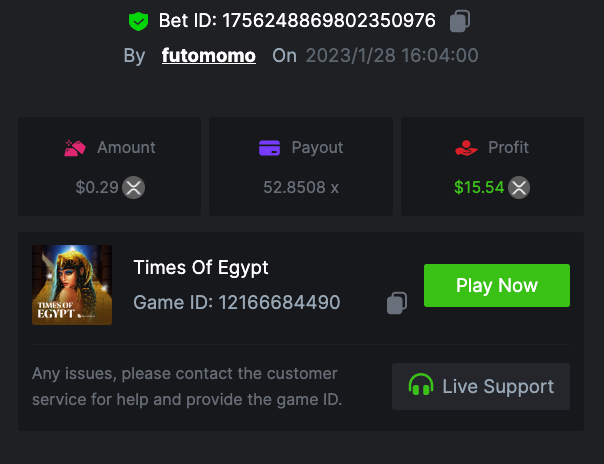Open Live Support chat
The width and height of the screenshot is (604, 464).
pos(481,386)
